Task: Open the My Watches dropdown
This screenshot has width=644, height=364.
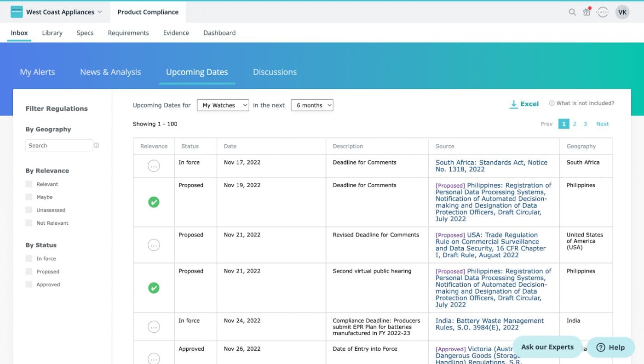Action: 223,105
